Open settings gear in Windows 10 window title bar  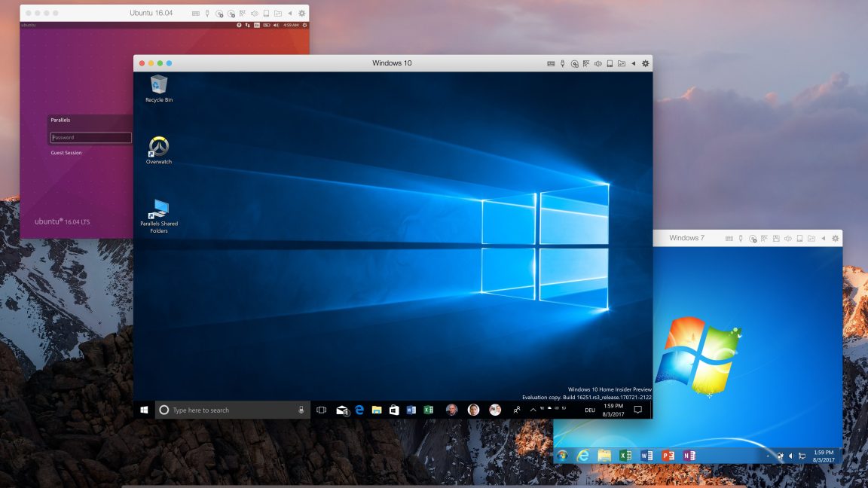point(646,63)
